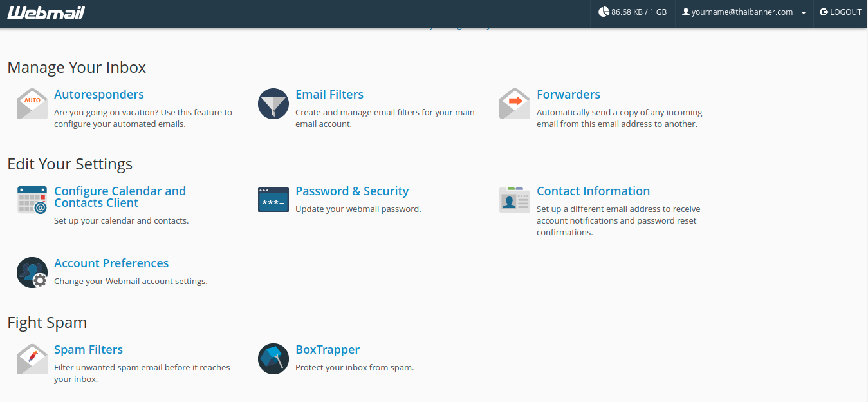Click the Webmail logo in header
The image size is (868, 402).
[x=46, y=13]
